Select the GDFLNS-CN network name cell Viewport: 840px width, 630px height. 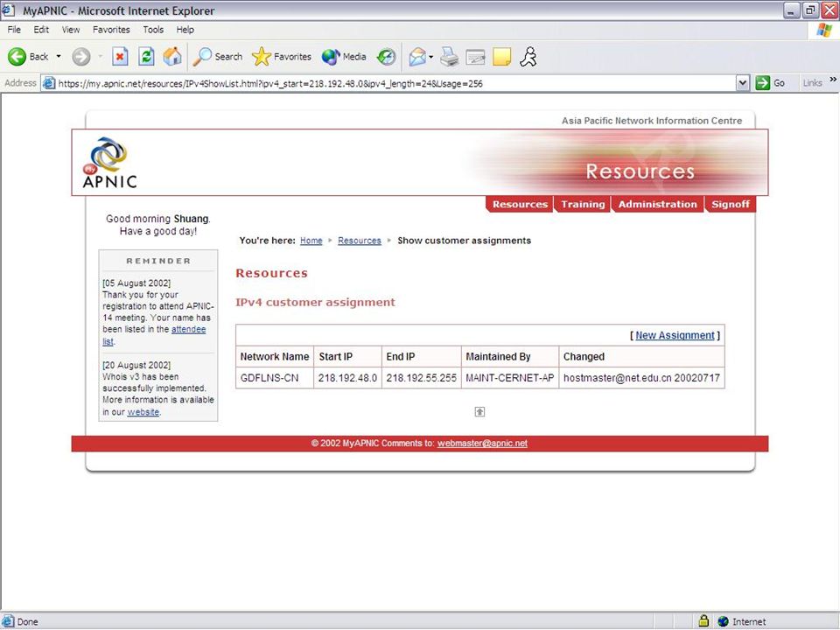click(275, 378)
